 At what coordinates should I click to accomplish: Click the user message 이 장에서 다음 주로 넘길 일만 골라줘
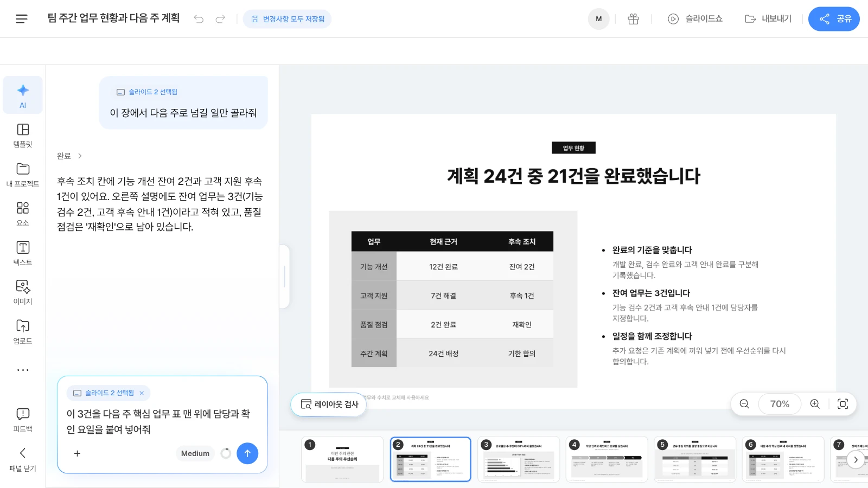point(183,113)
